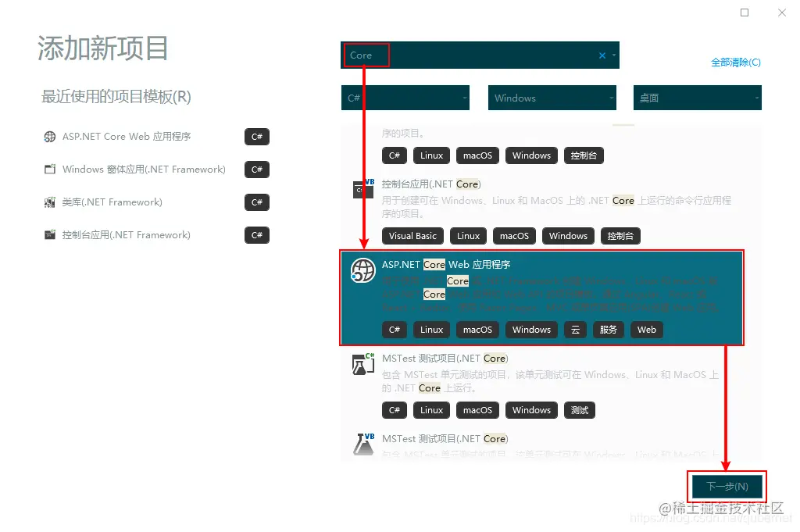800x532 pixels.
Task: Click the ASP.NET Core Web globe icon in recent templates
Action: [x=49, y=137]
